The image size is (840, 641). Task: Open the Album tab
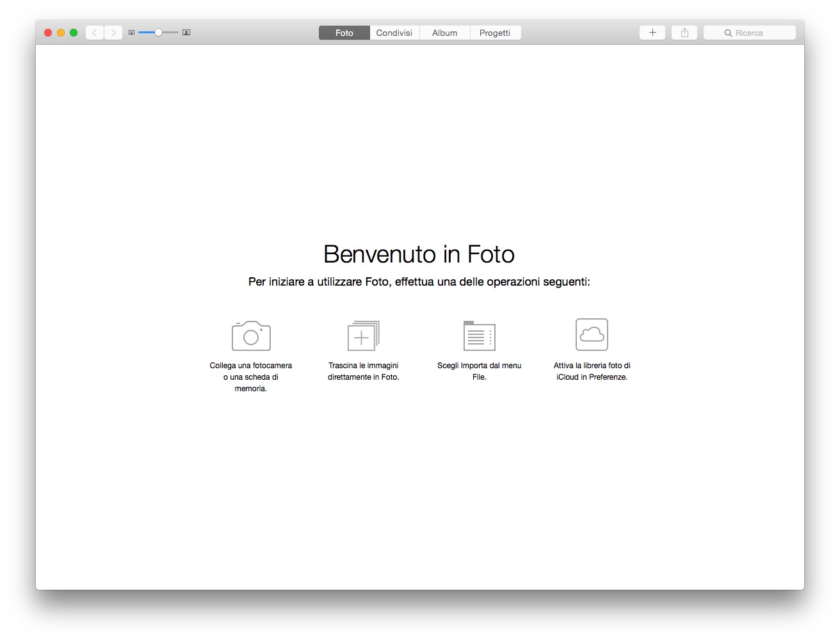(x=445, y=33)
